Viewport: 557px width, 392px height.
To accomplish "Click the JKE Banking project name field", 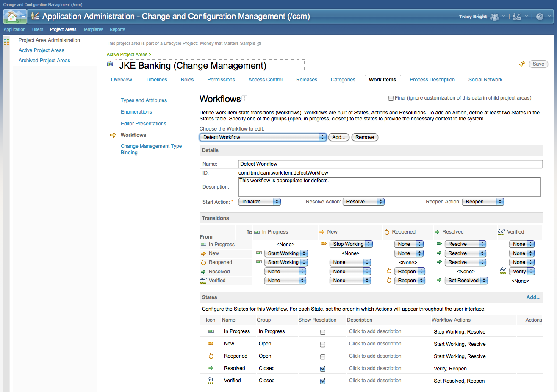I will coord(211,66).
